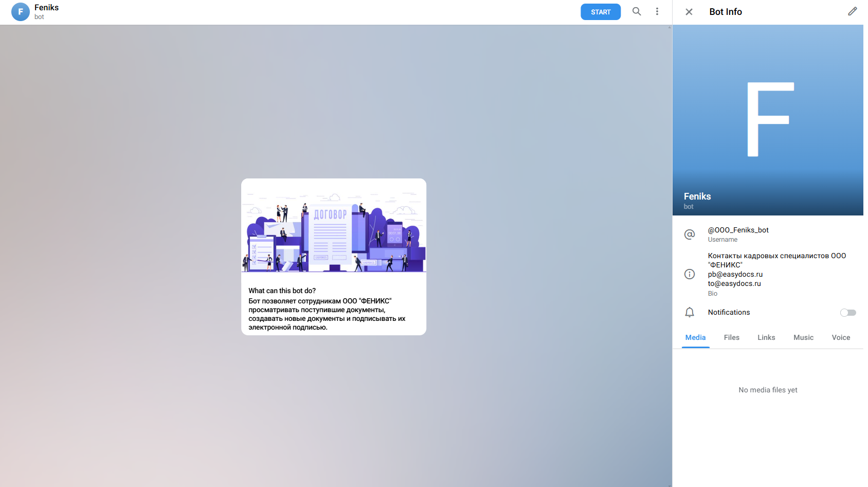Click the bell Notifications icon

(x=690, y=312)
